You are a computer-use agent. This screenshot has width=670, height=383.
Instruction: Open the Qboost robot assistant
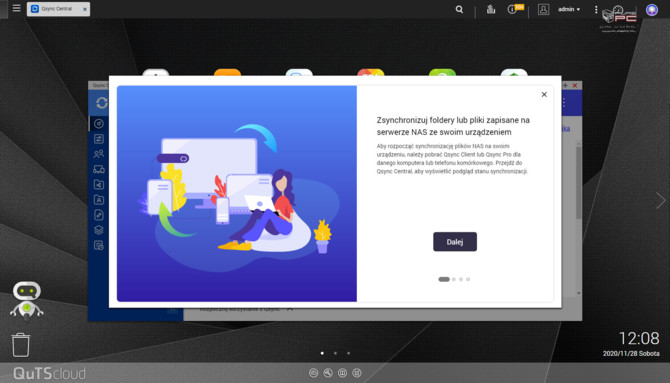26,300
